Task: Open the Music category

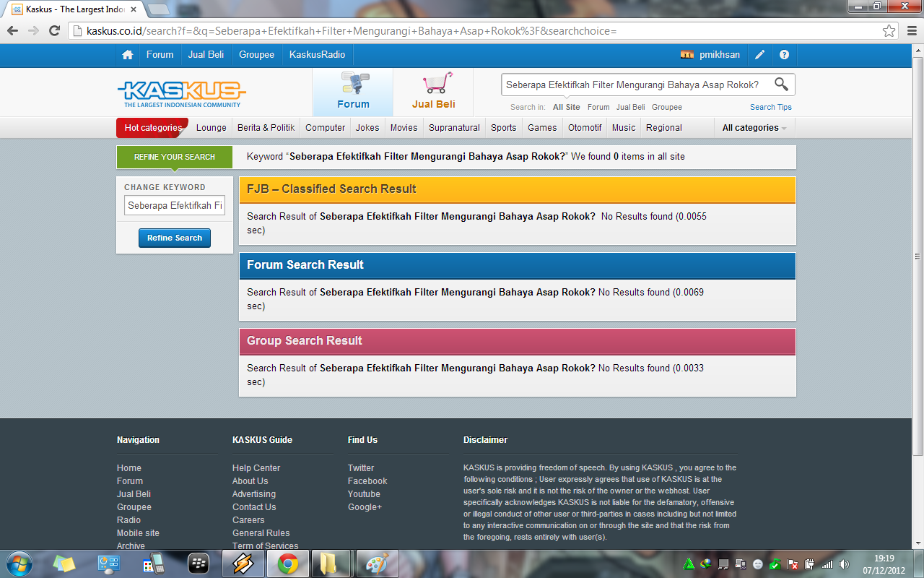Action: coord(624,128)
